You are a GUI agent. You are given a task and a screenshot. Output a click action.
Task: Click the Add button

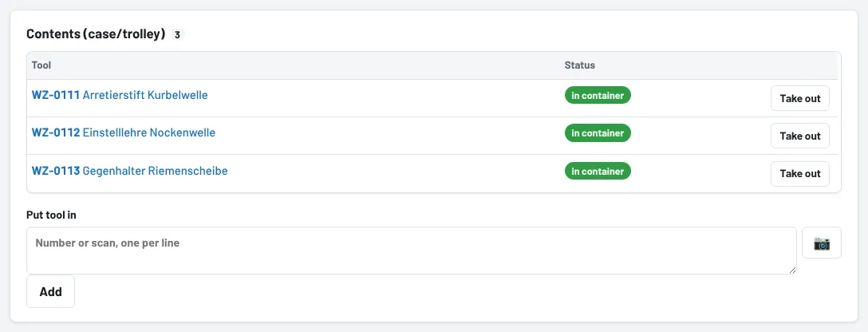point(50,291)
